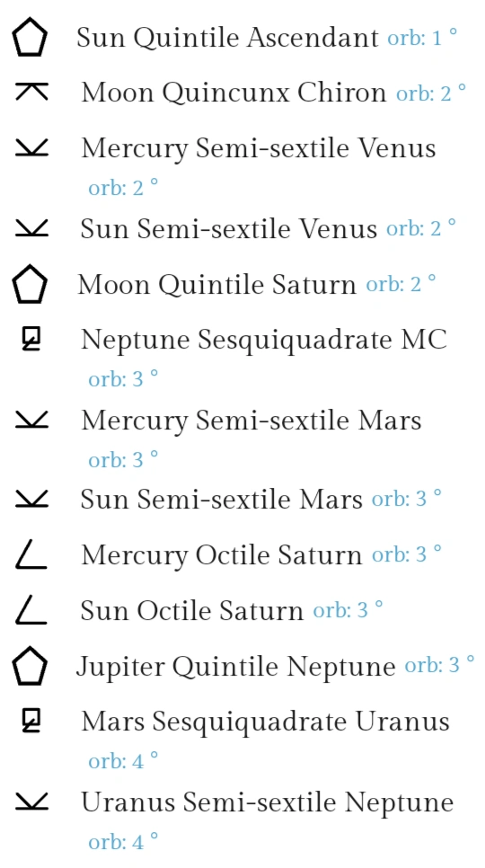Click the sesquiquadrate symbol beside Neptune Sesquiquadrate MC
Viewport: 485px width, 868px height.
coord(31,340)
